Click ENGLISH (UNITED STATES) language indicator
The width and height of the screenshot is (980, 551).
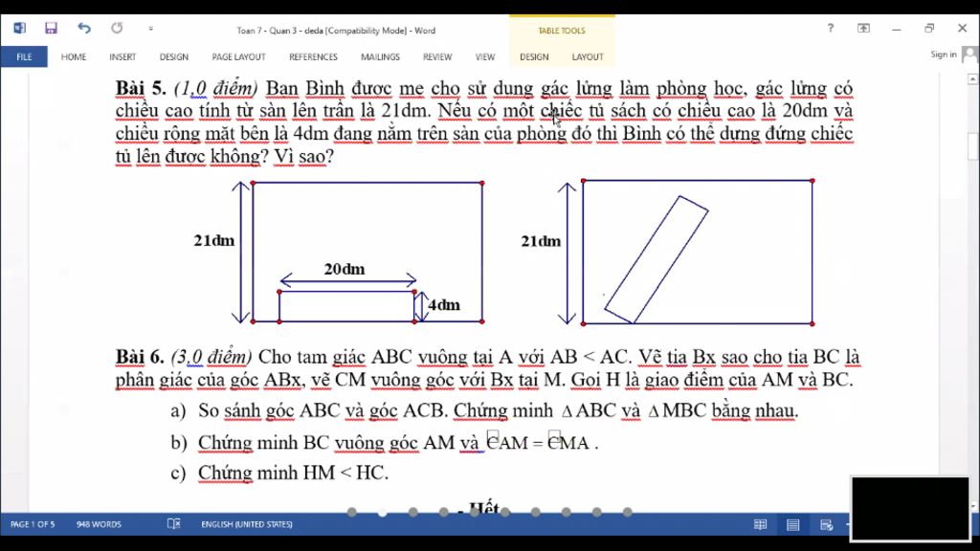coord(247,524)
